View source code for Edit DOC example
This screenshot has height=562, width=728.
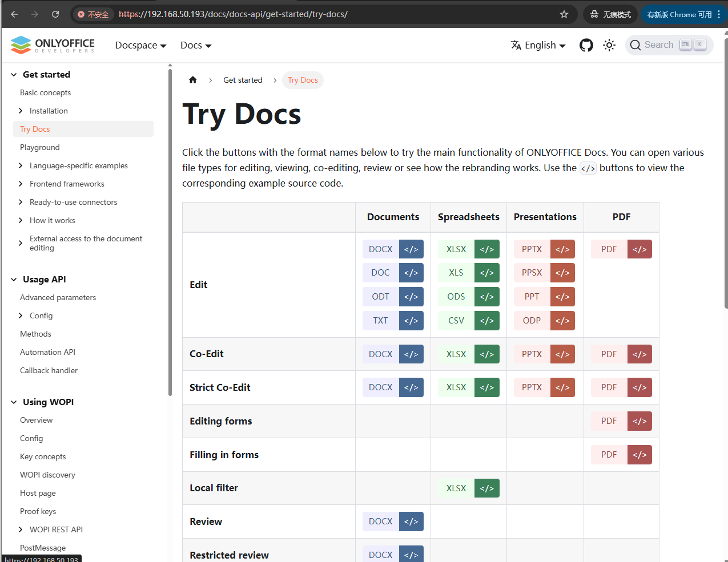[411, 273]
